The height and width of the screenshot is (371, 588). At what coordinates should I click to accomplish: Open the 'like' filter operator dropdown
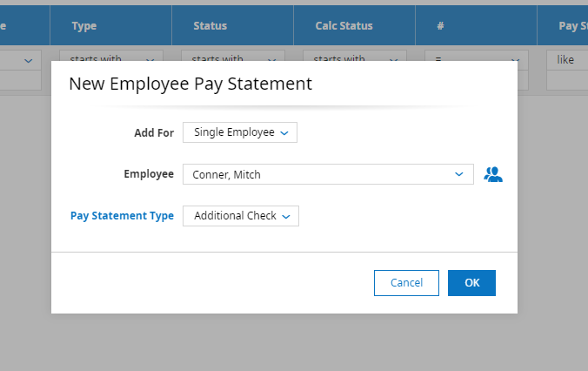pos(567,60)
